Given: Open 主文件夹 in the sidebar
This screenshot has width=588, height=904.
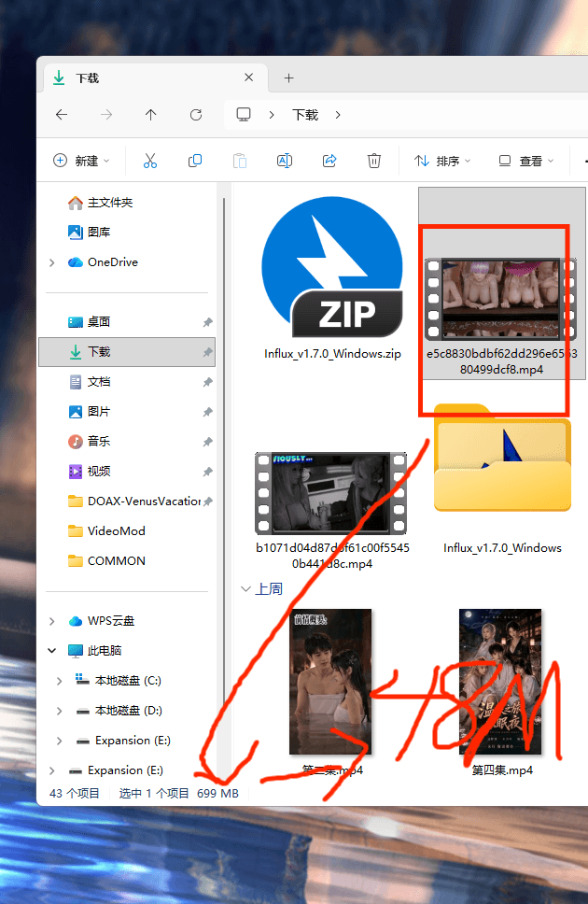Looking at the screenshot, I should click(109, 203).
